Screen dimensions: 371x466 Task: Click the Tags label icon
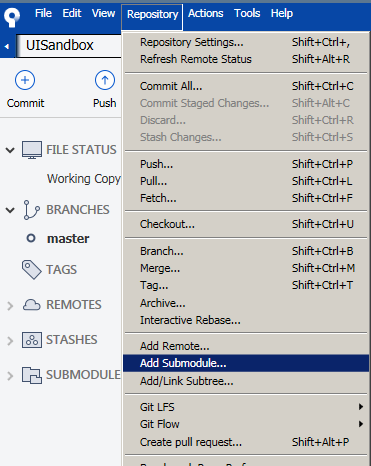(x=32, y=269)
